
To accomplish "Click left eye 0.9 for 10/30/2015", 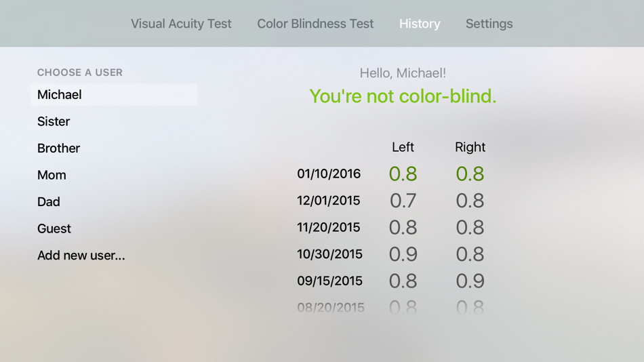I will 403,254.
